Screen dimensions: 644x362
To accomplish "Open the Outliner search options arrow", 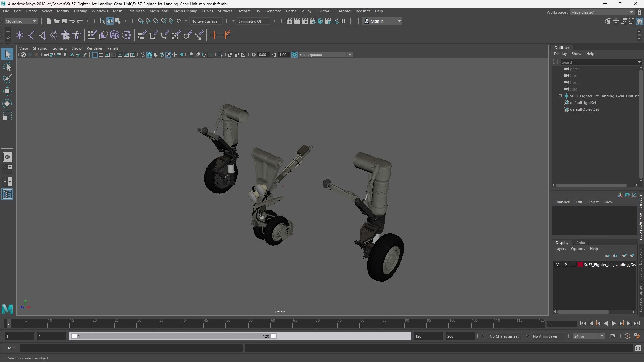I will [x=639, y=62].
